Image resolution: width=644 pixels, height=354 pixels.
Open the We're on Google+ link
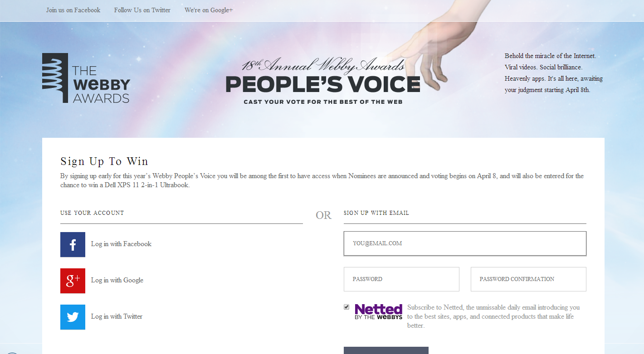click(209, 10)
